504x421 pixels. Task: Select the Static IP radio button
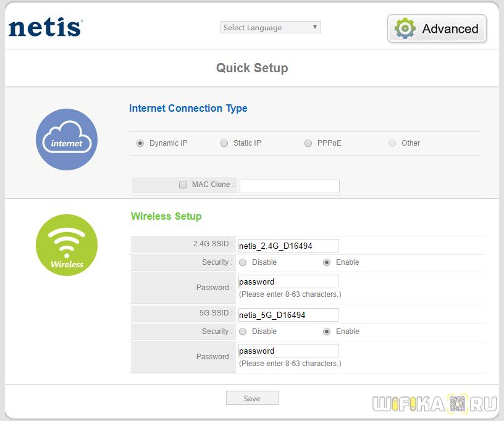pos(224,143)
